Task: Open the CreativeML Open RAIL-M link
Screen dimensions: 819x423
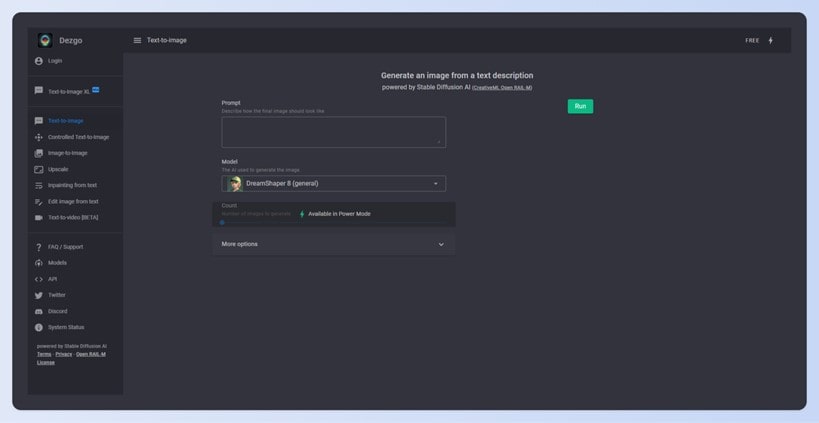Action: [x=502, y=88]
